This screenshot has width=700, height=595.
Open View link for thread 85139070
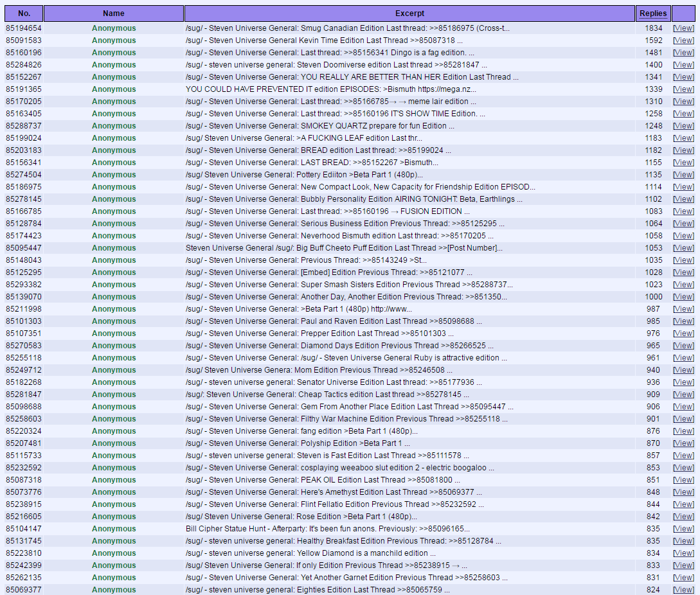tap(683, 296)
